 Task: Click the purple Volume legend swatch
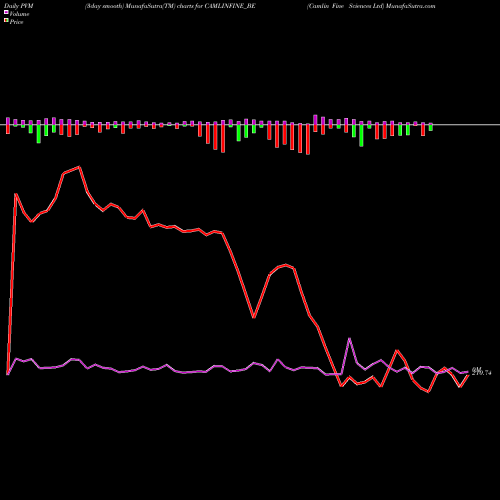pos(6,12)
